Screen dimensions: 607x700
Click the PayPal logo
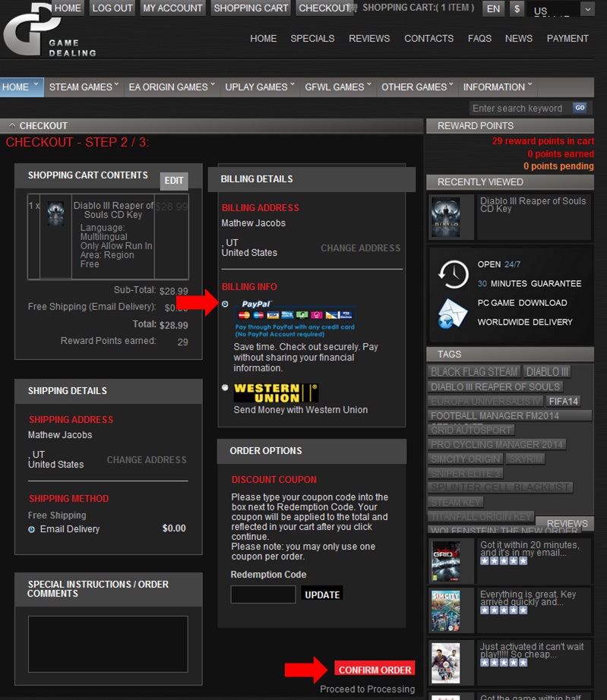point(256,304)
